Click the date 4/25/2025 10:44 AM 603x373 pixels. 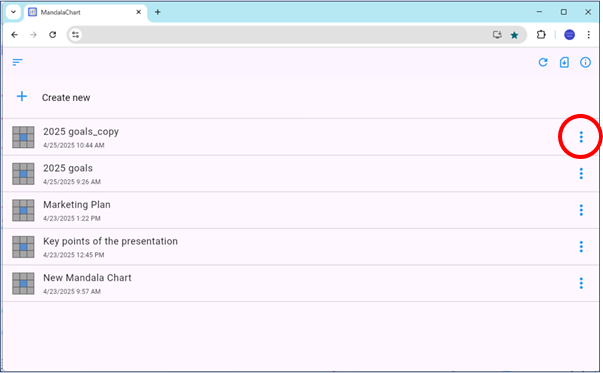pyautogui.click(x=74, y=145)
